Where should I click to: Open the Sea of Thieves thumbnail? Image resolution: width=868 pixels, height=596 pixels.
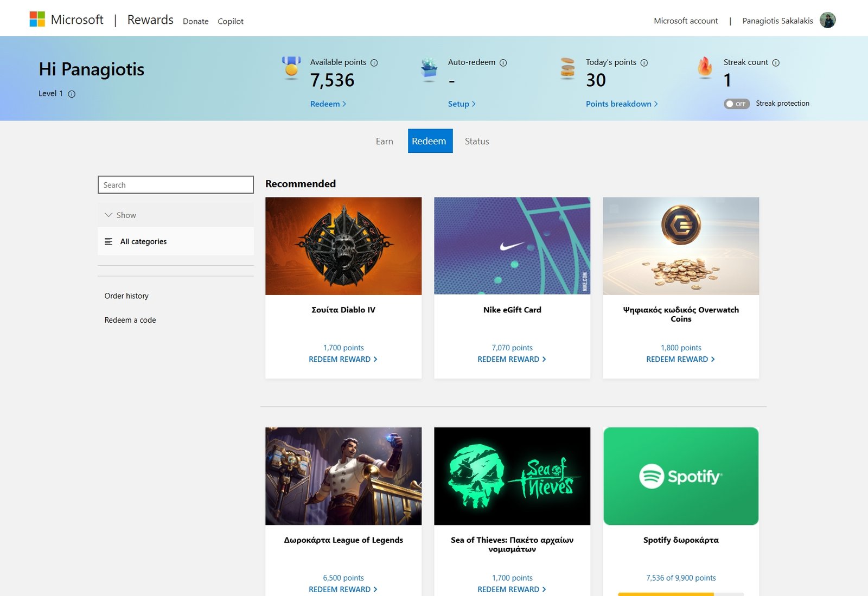click(512, 476)
